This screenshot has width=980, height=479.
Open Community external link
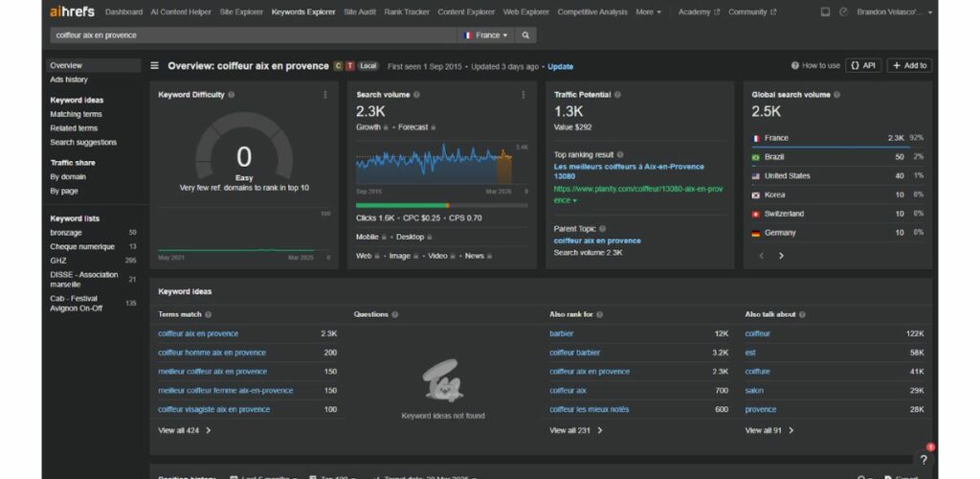pos(752,11)
